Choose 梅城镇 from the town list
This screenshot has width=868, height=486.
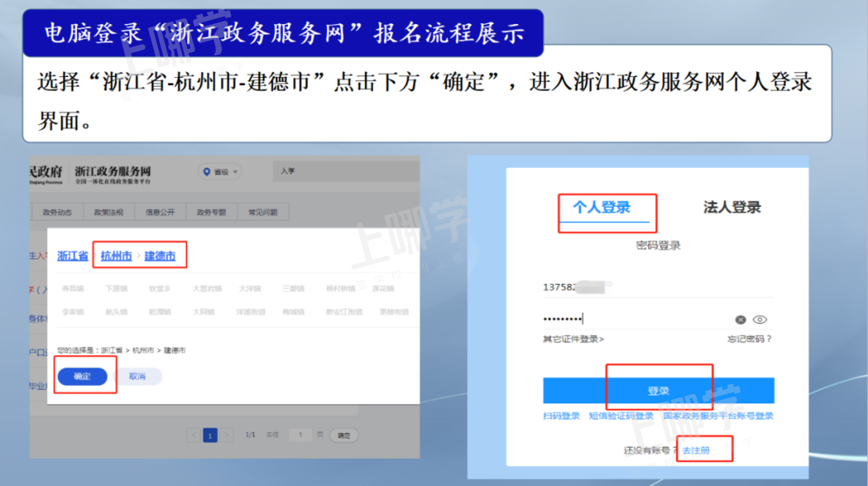294,312
